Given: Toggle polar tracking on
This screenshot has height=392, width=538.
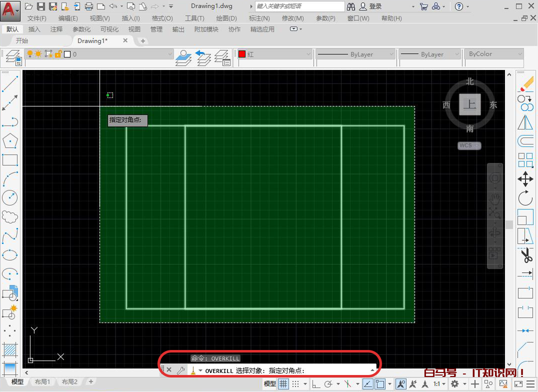Looking at the screenshot, I should (x=328, y=383).
